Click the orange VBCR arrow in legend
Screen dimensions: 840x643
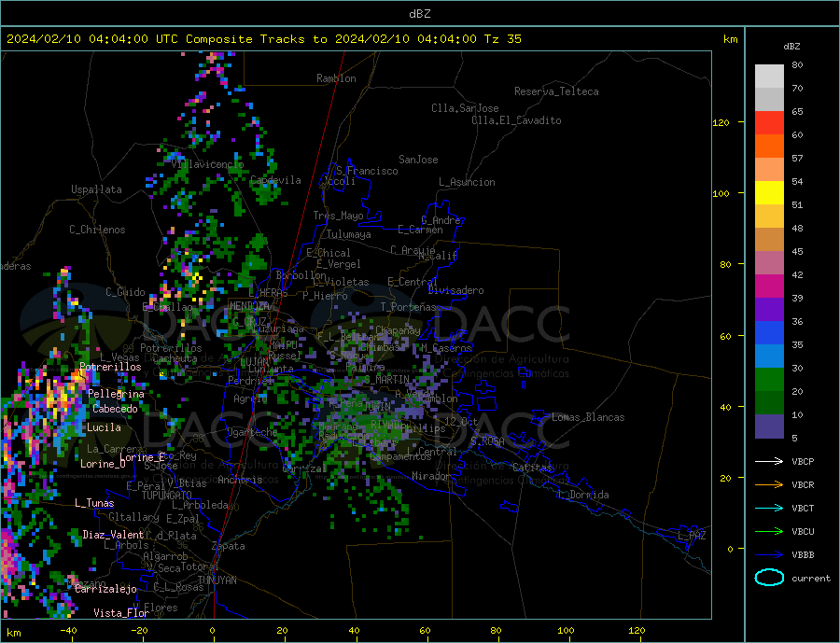coord(769,485)
